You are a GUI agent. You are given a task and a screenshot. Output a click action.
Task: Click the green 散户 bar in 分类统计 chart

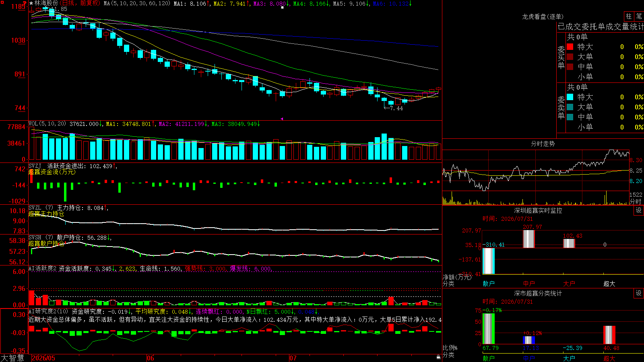click(489, 329)
